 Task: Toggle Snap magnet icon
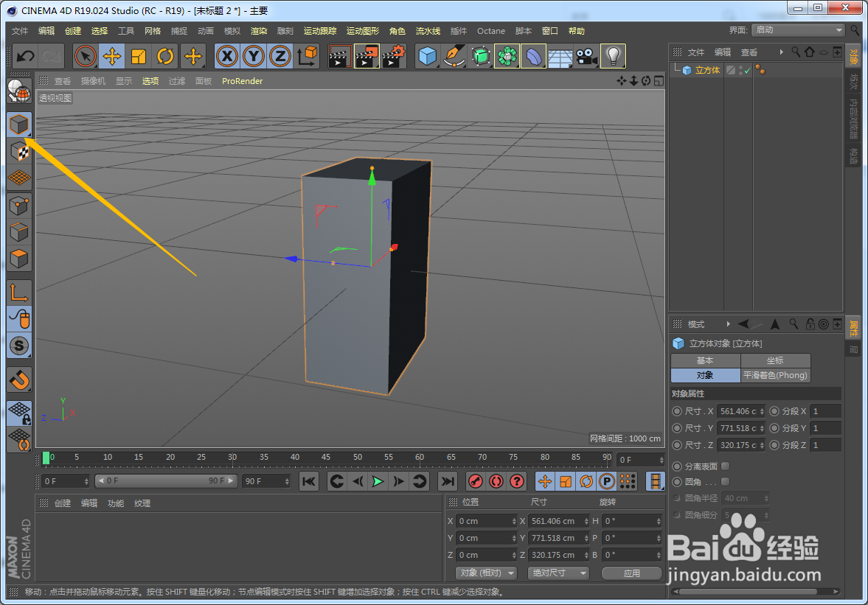pyautogui.click(x=19, y=380)
